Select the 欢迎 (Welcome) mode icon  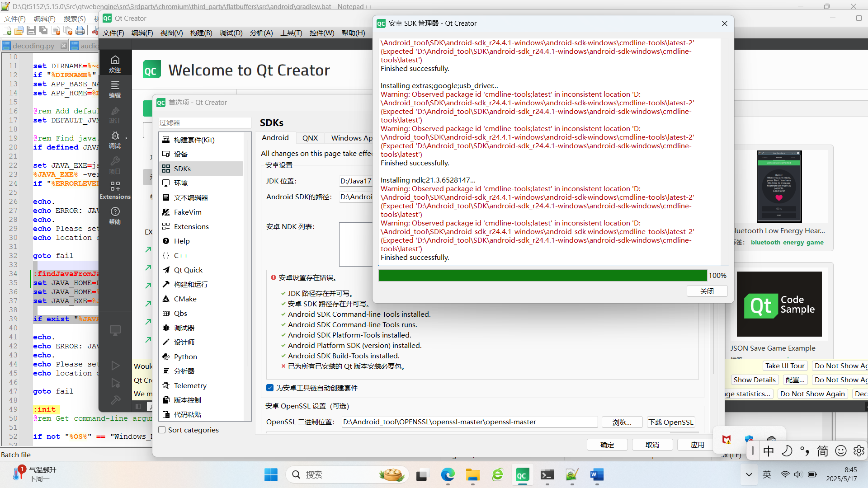coord(115,62)
